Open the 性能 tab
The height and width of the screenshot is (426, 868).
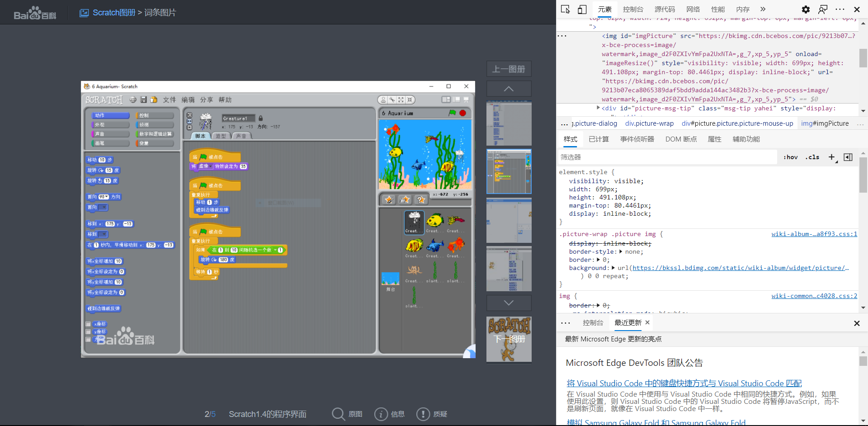718,9
